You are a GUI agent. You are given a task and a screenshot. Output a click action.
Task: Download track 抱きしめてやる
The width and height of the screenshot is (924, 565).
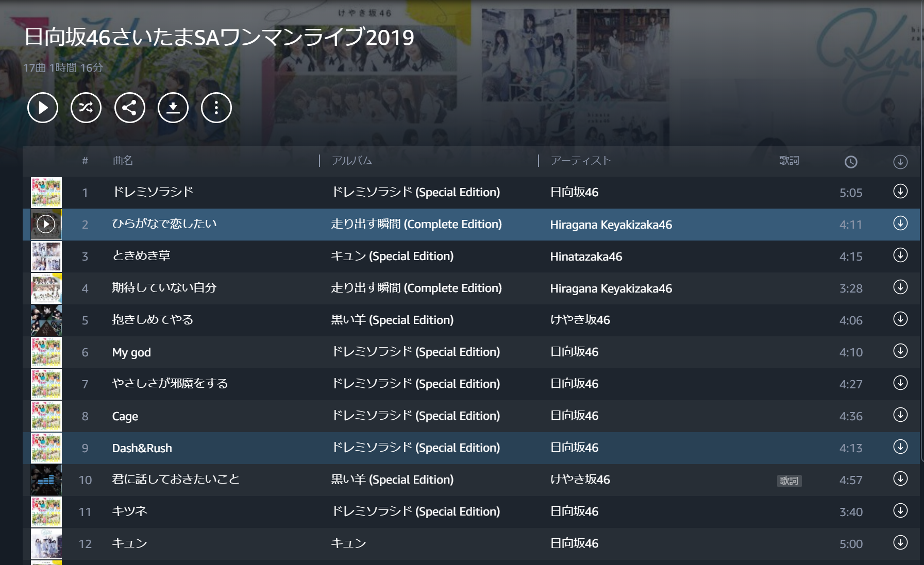pyautogui.click(x=900, y=319)
